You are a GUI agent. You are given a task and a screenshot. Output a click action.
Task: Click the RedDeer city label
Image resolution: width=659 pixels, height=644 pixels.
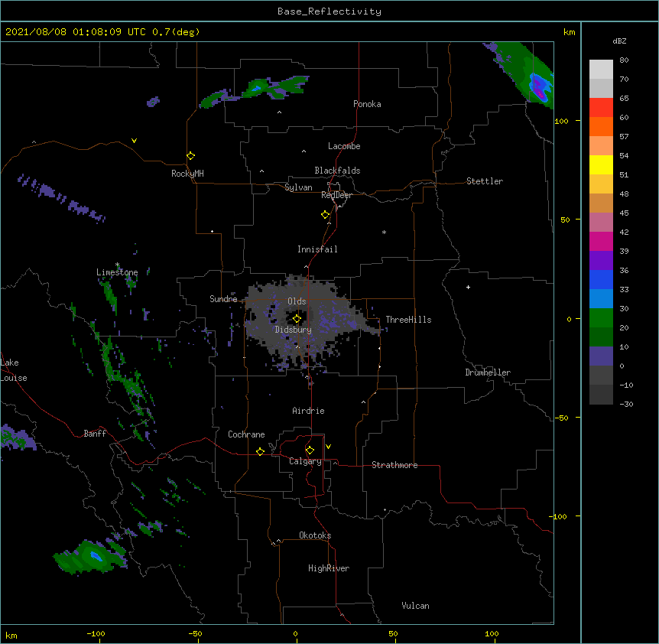pos(336,195)
